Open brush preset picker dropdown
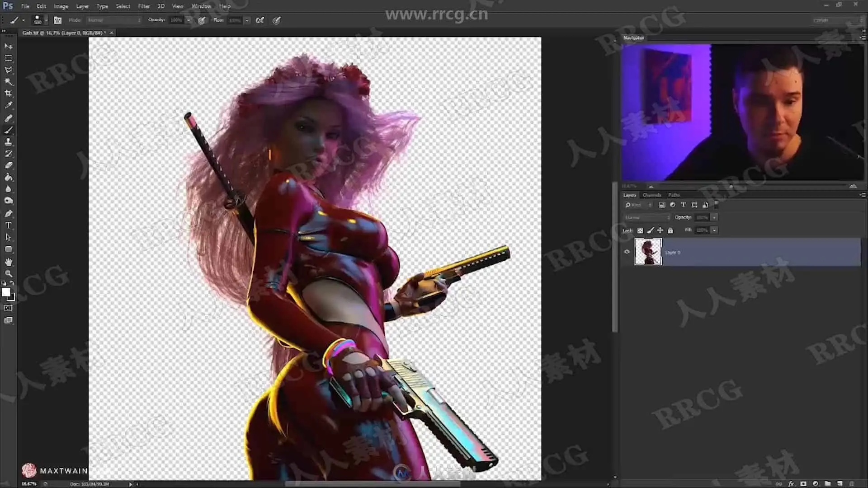The image size is (868, 488). [46, 20]
